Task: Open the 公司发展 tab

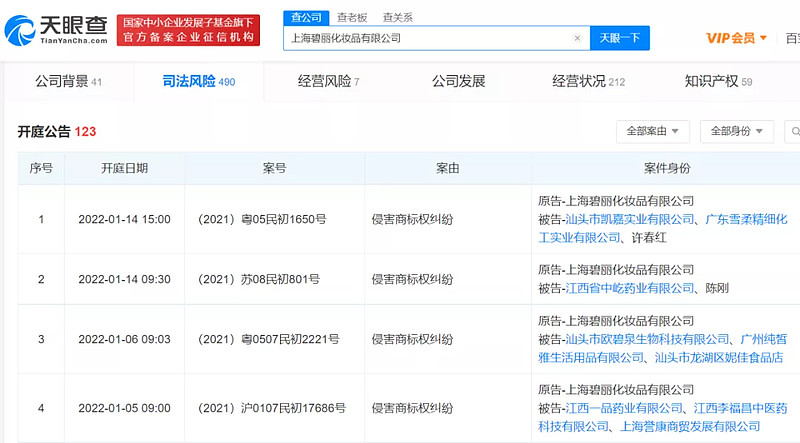Action: (x=458, y=81)
